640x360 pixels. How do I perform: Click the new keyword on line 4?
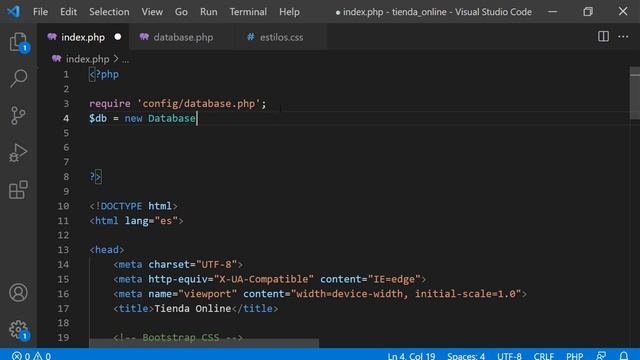click(x=133, y=118)
